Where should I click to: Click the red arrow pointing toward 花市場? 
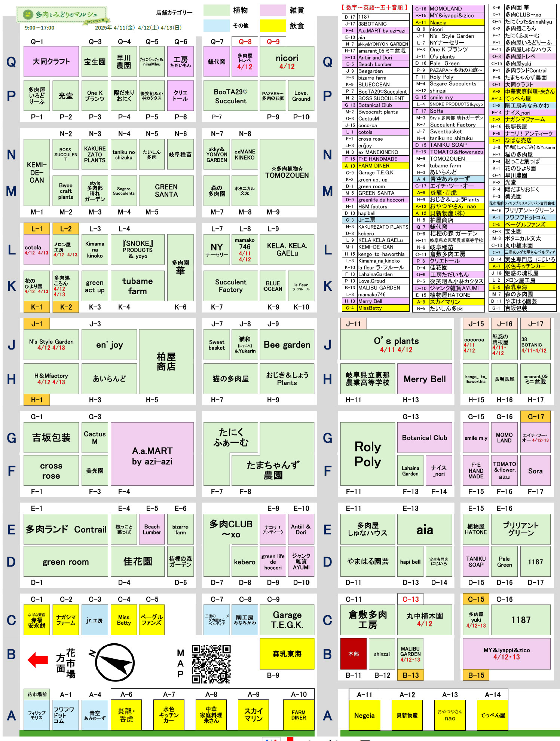[38, 660]
